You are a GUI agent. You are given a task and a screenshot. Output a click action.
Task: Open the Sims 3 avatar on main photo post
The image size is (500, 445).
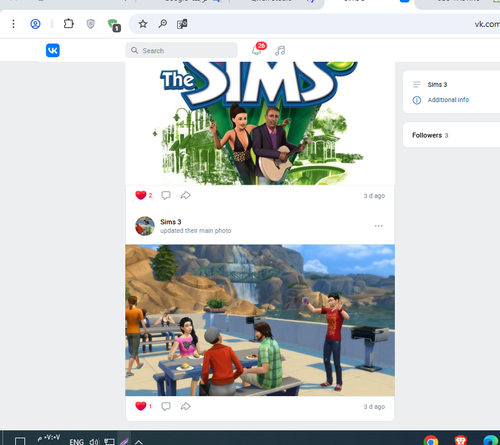(145, 226)
